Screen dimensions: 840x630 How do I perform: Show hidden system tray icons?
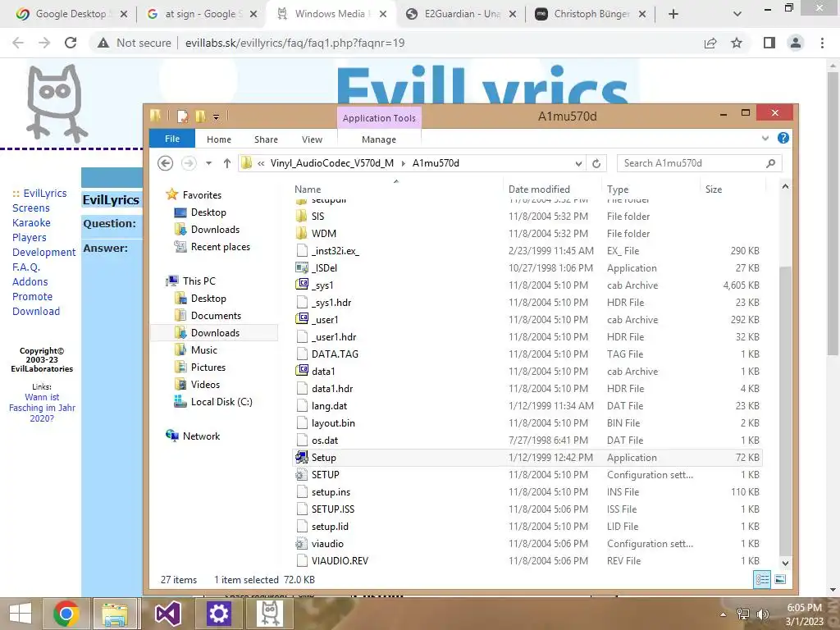(x=723, y=614)
